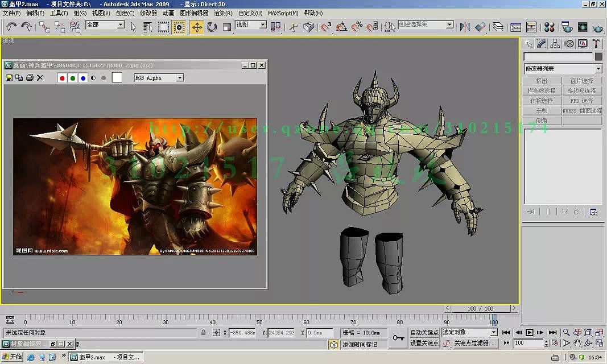Click the 自动关键点 auto key button
607x364 pixels.
[x=424, y=333]
